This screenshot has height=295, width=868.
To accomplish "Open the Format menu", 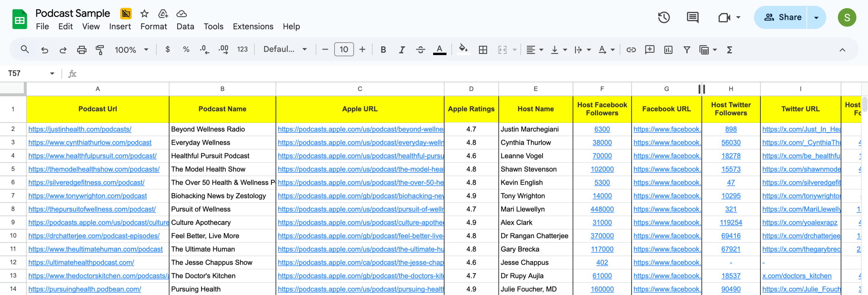I will tap(154, 26).
